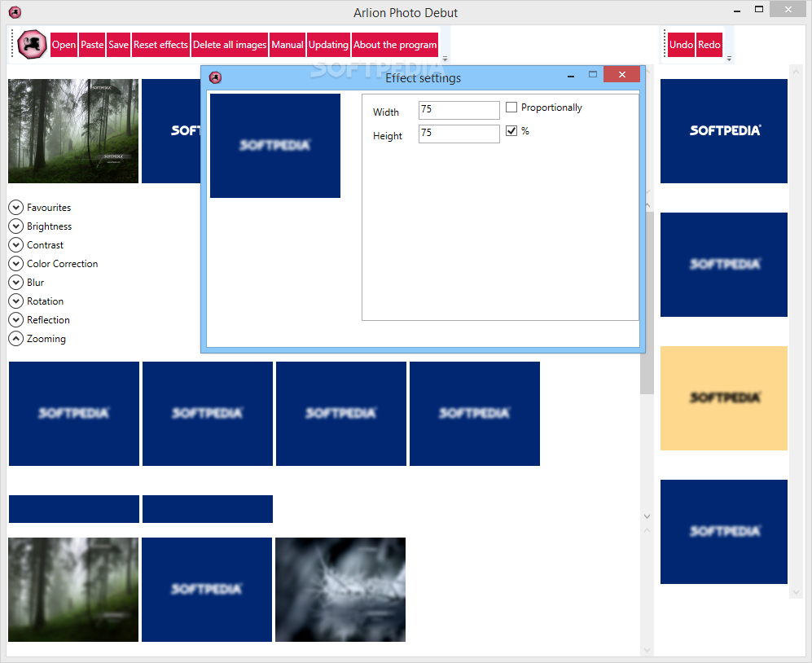Viewport: 812px width, 663px height.
Task: Click the Arlion app icon in main title bar
Action: click(15, 12)
